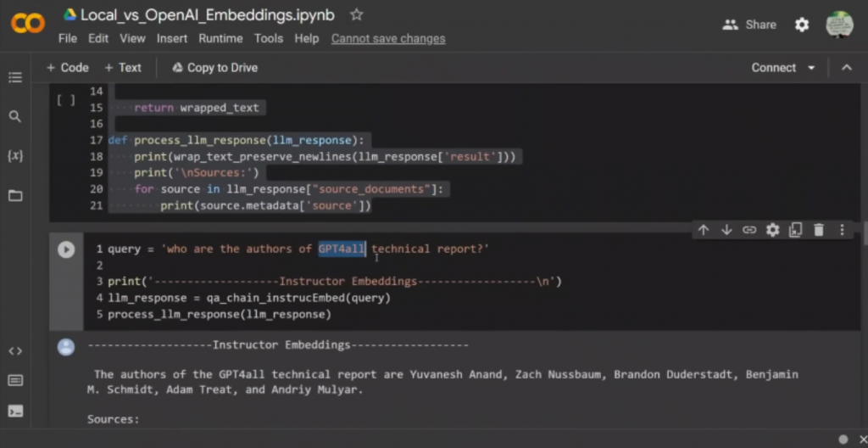The image size is (868, 448).
Task: Click the 'Sources:' output text
Action: point(114,419)
